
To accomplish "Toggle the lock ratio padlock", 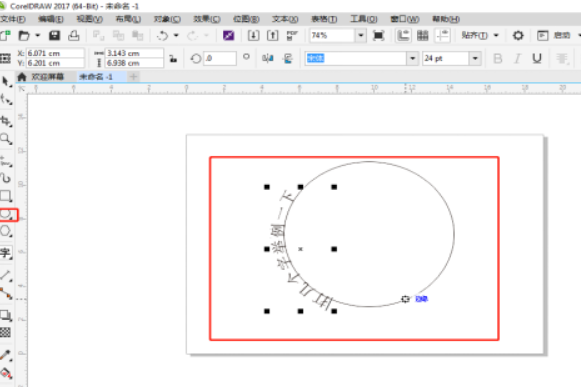I will [173, 58].
